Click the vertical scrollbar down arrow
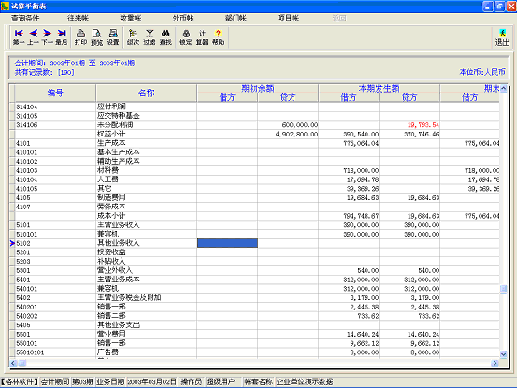 pos(503,354)
